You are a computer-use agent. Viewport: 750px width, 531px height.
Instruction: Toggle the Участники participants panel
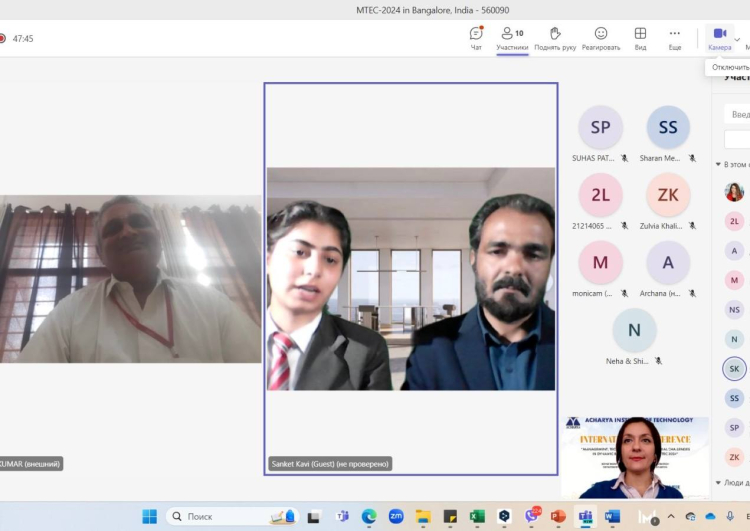tap(512, 37)
